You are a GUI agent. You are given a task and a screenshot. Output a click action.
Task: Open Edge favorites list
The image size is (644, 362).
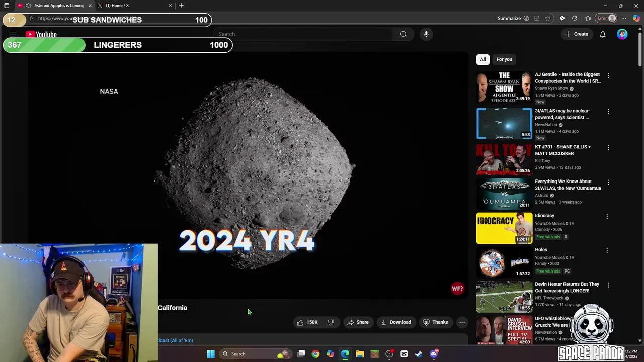588,18
